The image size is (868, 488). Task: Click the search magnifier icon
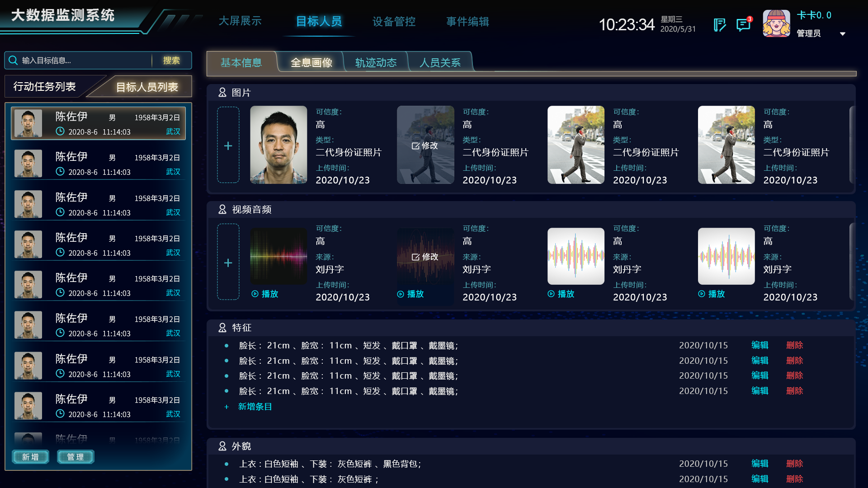[x=13, y=60]
